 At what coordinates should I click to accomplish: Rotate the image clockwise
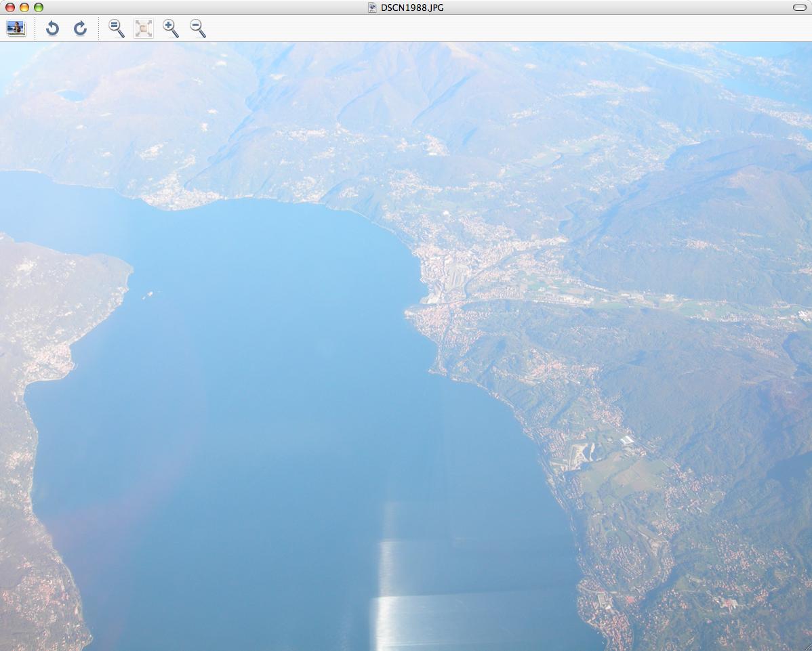click(80, 28)
